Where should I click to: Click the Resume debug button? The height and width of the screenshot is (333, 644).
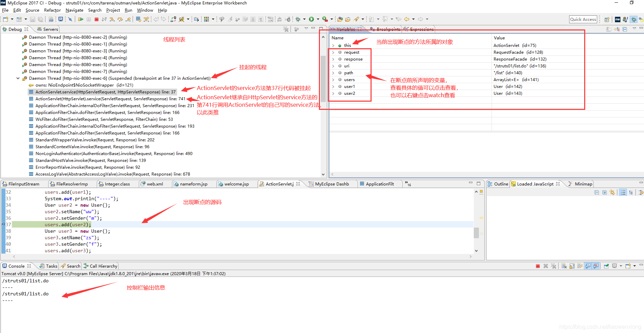click(x=81, y=19)
